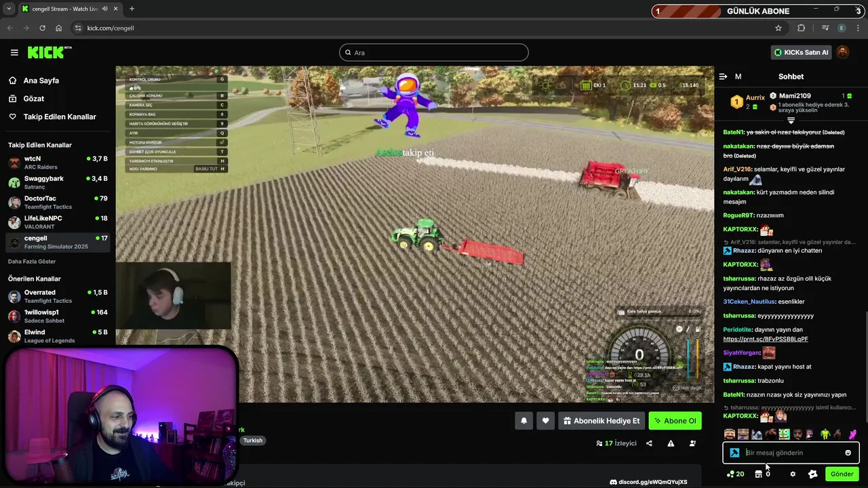Open the channel points 20 counter

(x=735, y=474)
